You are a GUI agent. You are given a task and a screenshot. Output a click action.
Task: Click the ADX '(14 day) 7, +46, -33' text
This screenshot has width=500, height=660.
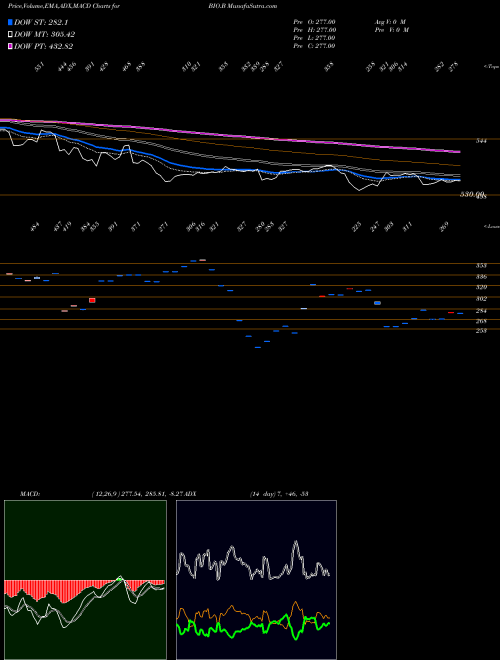pos(279,493)
